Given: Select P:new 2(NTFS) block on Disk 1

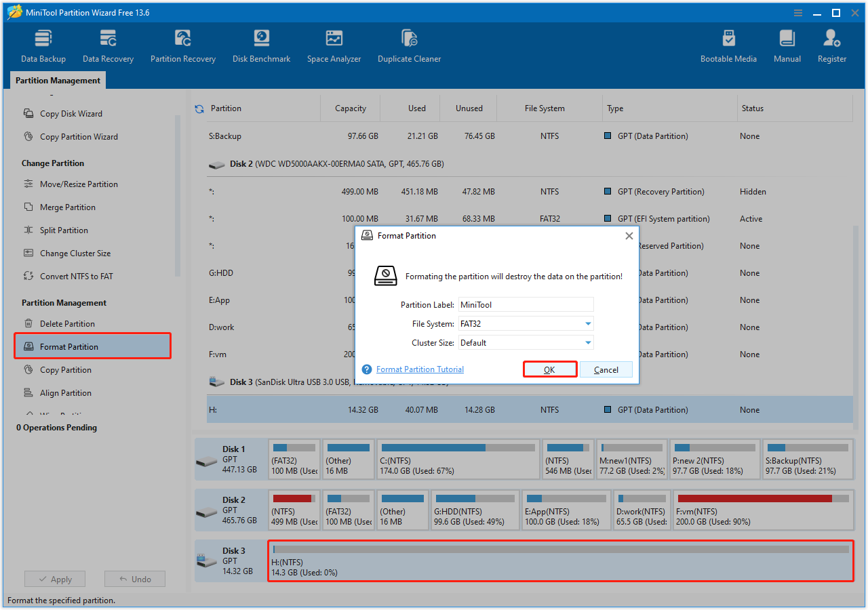Looking at the screenshot, I should [714, 460].
